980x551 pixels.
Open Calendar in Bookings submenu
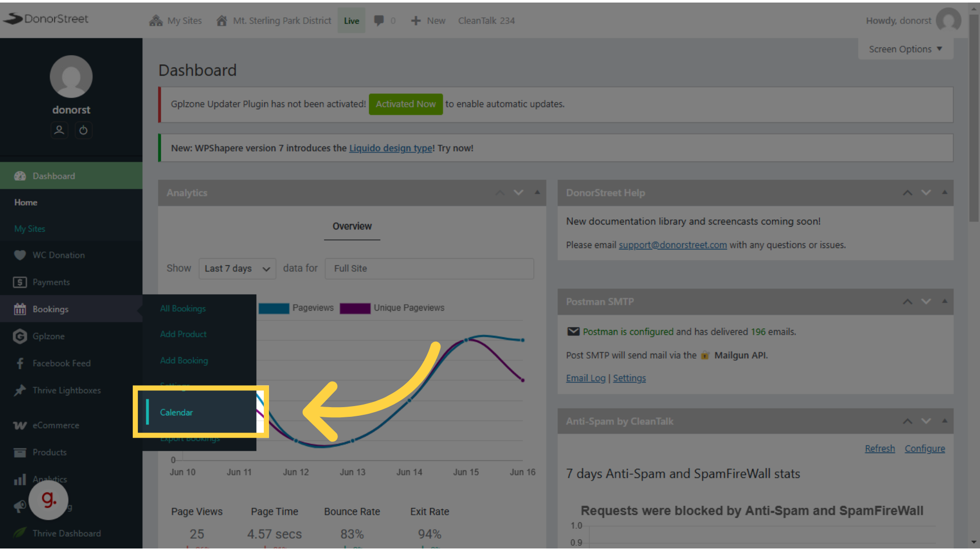pyautogui.click(x=176, y=412)
